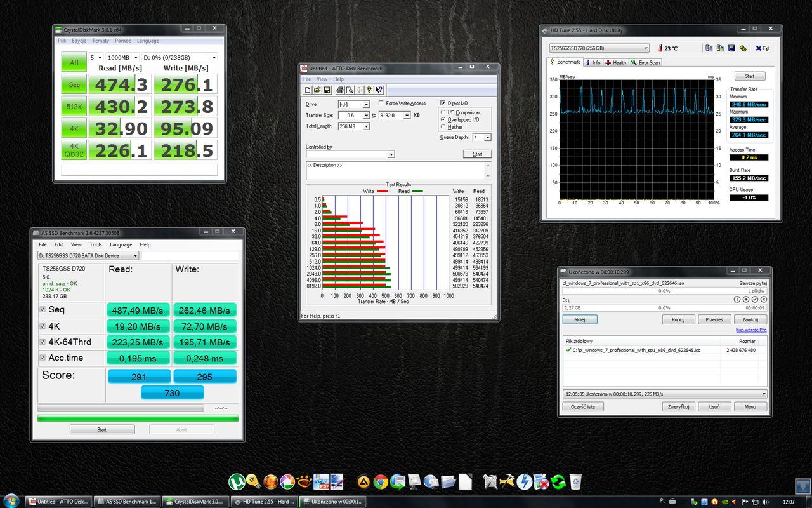Image resolution: width=812 pixels, height=508 pixels.
Task: Click the empty comment field in CrystalDiskMark
Action: coord(139,170)
